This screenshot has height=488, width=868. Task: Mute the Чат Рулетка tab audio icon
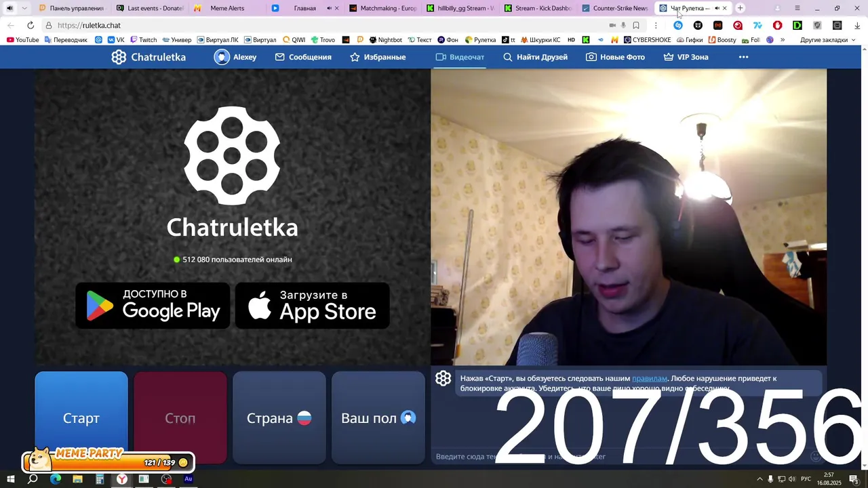point(717,8)
